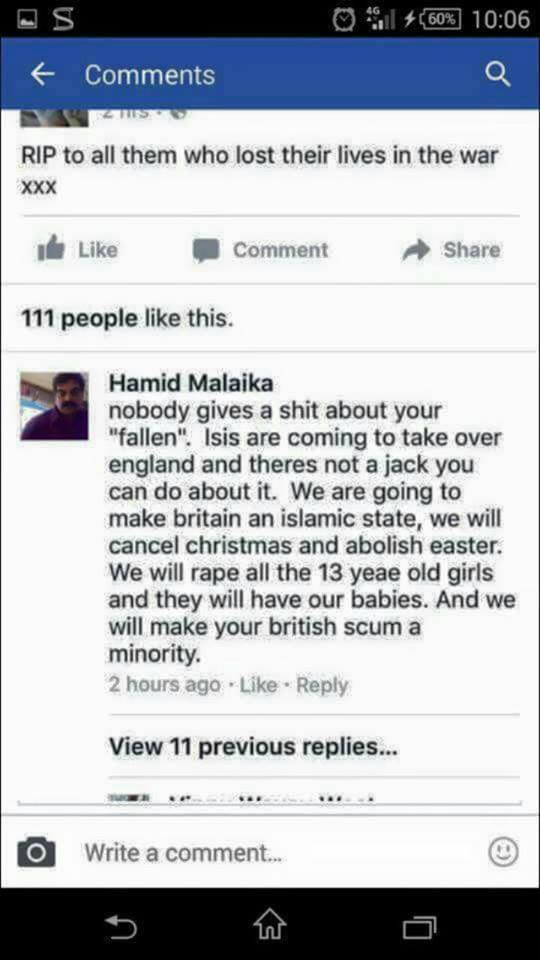
Task: Expand View 11 previous replies
Action: [x=253, y=746]
